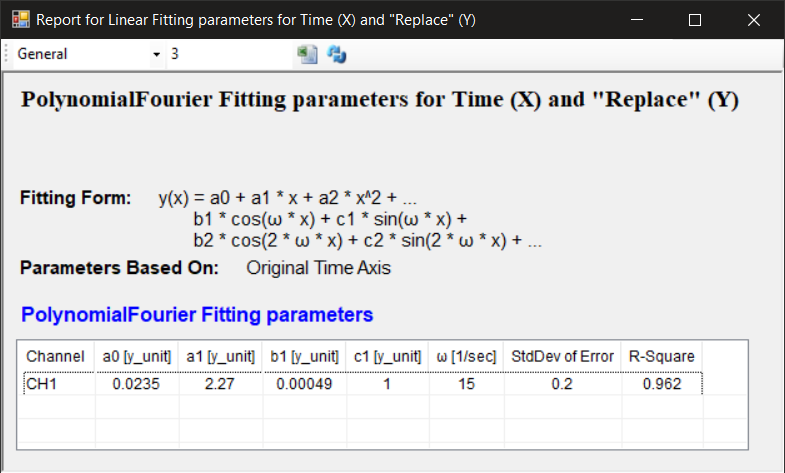The height and width of the screenshot is (473, 785).
Task: Click the refresh report icon
Action: (x=337, y=54)
